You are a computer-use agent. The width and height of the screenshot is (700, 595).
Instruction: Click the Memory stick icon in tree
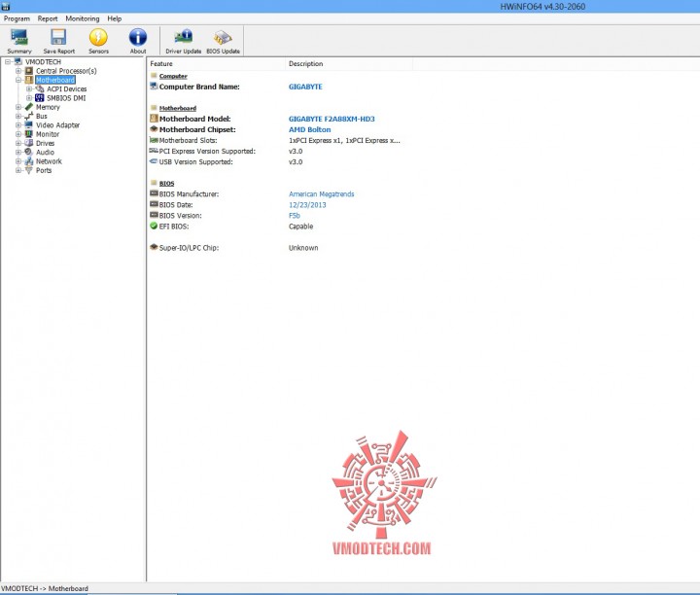(29, 107)
